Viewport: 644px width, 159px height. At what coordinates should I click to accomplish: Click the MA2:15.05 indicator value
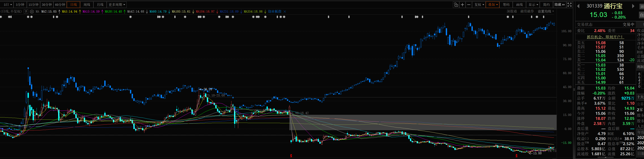[x=49, y=11]
